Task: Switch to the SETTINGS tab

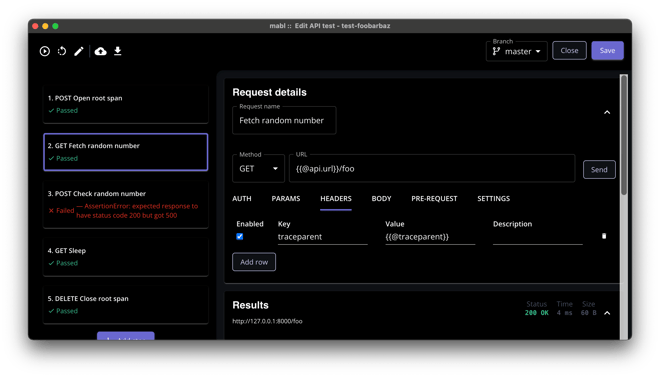Action: 493,199
